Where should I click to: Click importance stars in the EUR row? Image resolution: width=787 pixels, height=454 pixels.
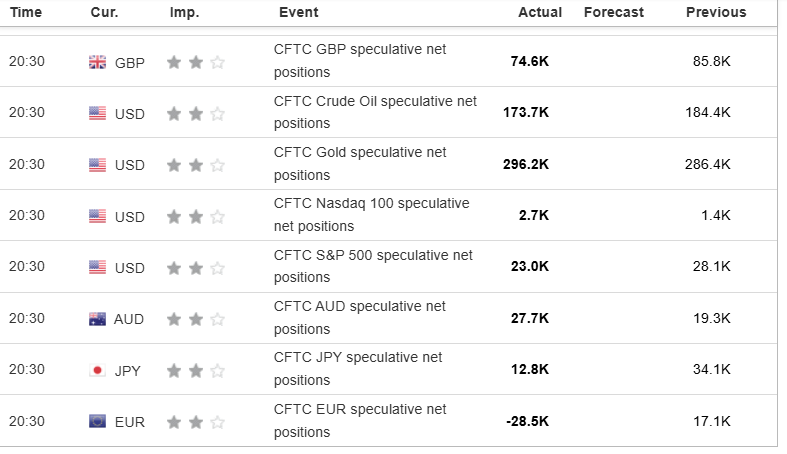(x=196, y=422)
